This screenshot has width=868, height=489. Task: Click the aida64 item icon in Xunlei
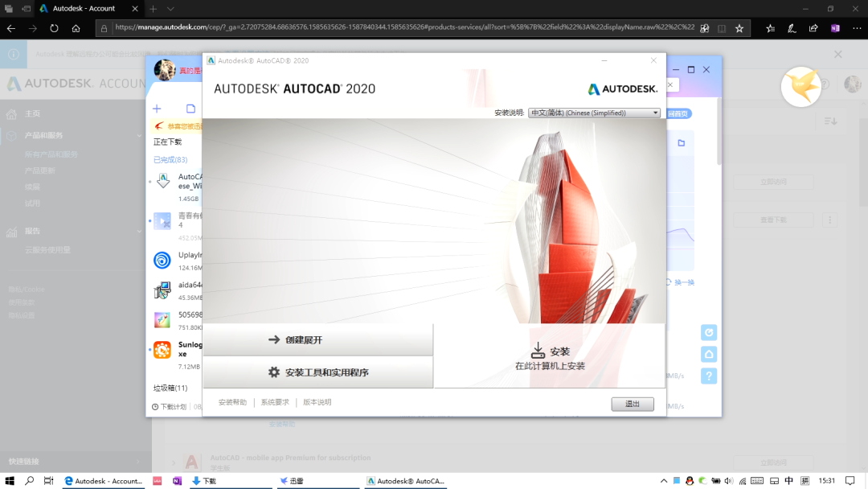pos(162,290)
